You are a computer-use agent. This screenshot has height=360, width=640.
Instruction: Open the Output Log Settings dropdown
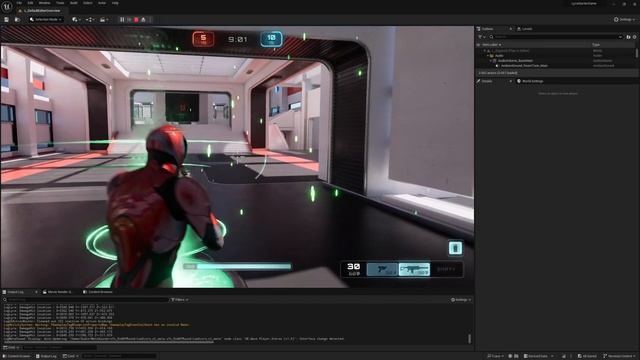coord(461,300)
